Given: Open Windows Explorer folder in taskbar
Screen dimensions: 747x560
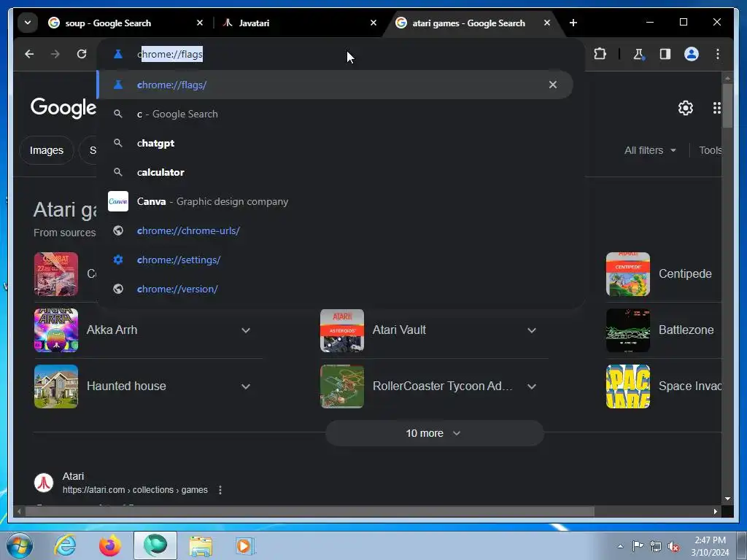Looking at the screenshot, I should tap(201, 545).
